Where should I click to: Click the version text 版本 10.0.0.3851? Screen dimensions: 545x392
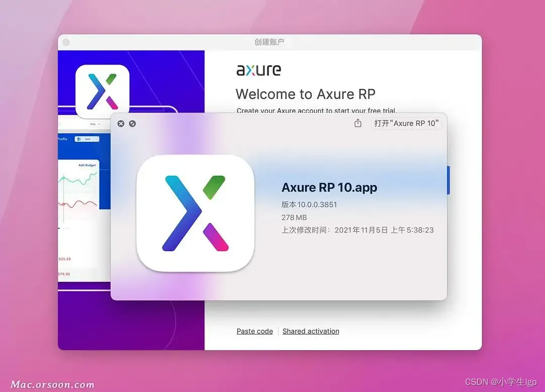coord(309,204)
